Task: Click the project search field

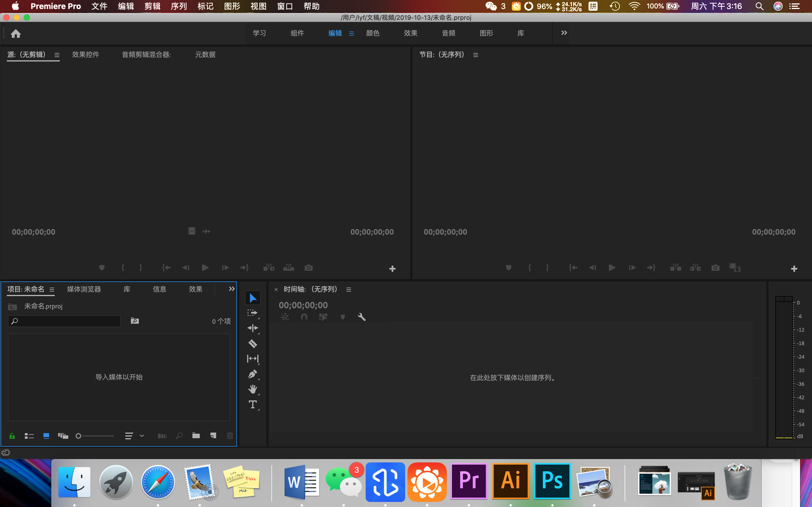Action: 67,321
